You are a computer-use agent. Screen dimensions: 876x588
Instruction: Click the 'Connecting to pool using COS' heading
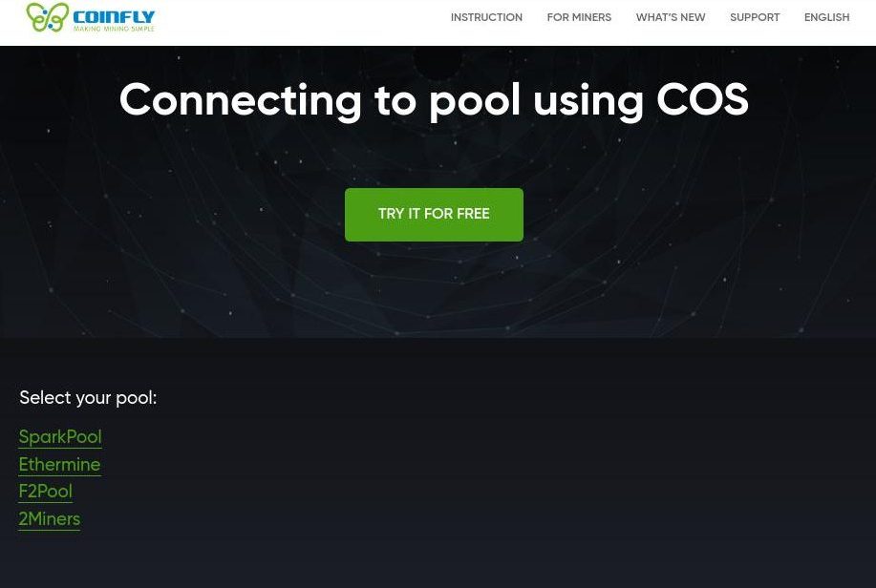coord(434,100)
